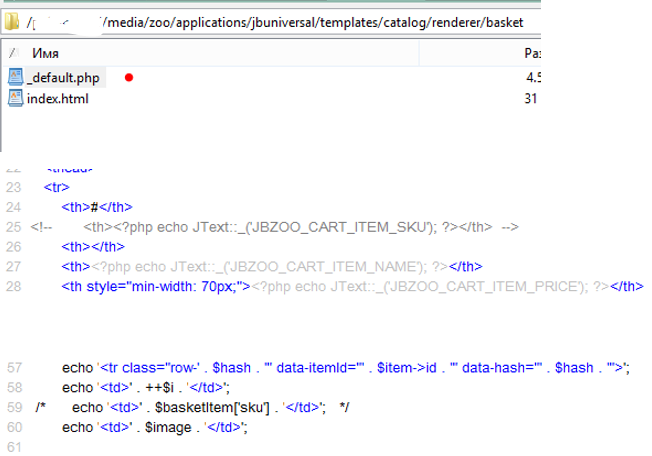
Task: Click the sort arrow left of Имя
Action: point(10,52)
